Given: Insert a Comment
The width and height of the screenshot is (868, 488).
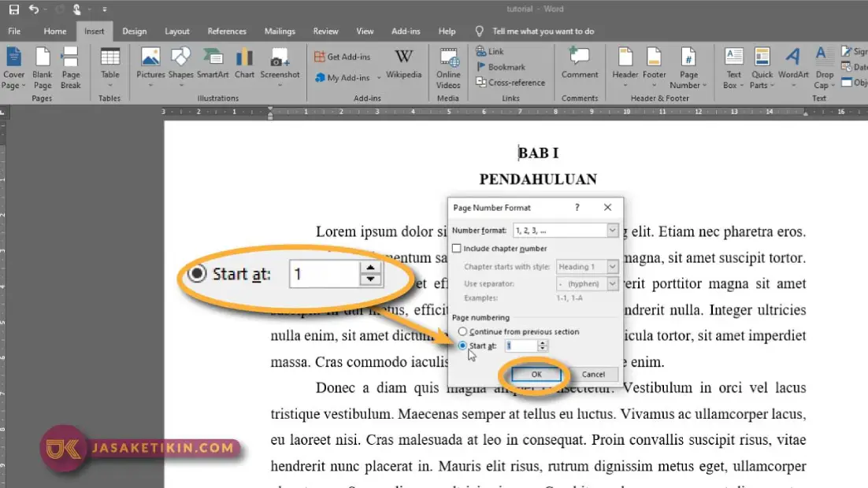Looking at the screenshot, I should point(580,64).
